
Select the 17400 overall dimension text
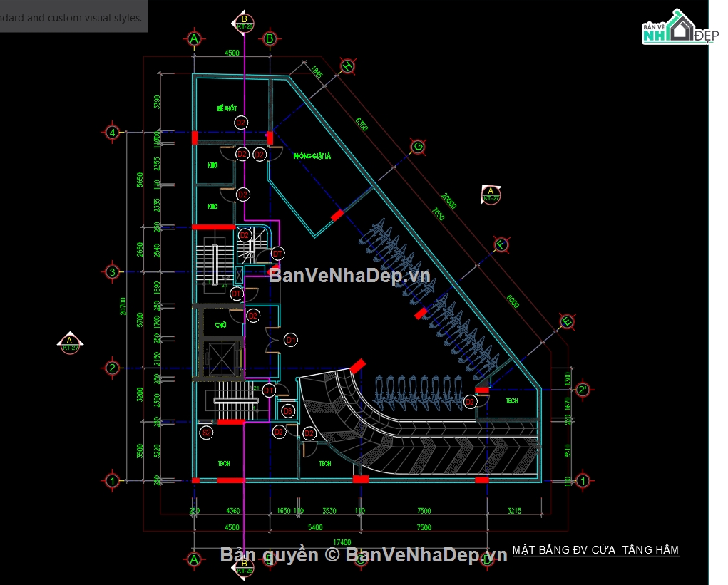pos(342,542)
